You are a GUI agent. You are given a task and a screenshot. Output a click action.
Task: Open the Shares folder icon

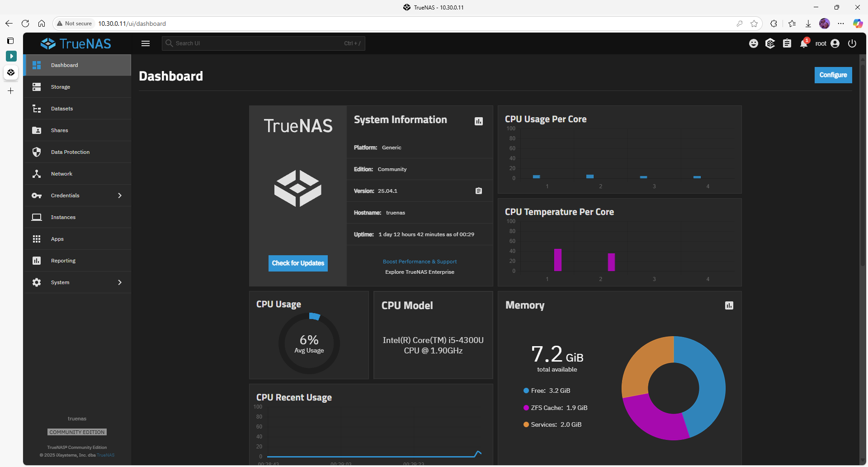37,130
